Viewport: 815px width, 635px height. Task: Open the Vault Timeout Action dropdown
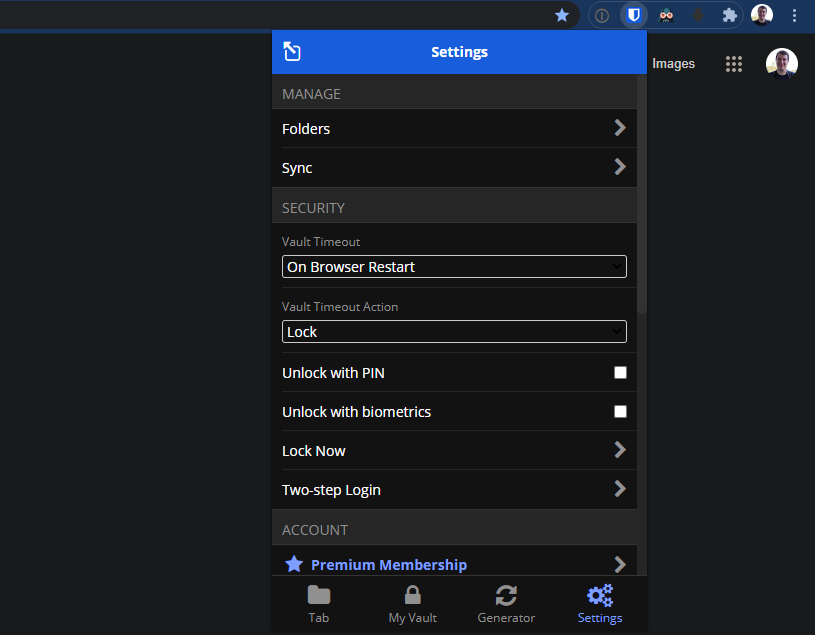click(453, 331)
